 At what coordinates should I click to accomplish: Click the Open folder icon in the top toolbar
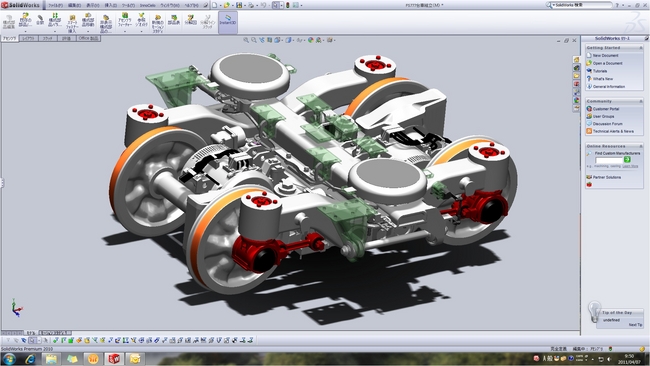(227, 5)
